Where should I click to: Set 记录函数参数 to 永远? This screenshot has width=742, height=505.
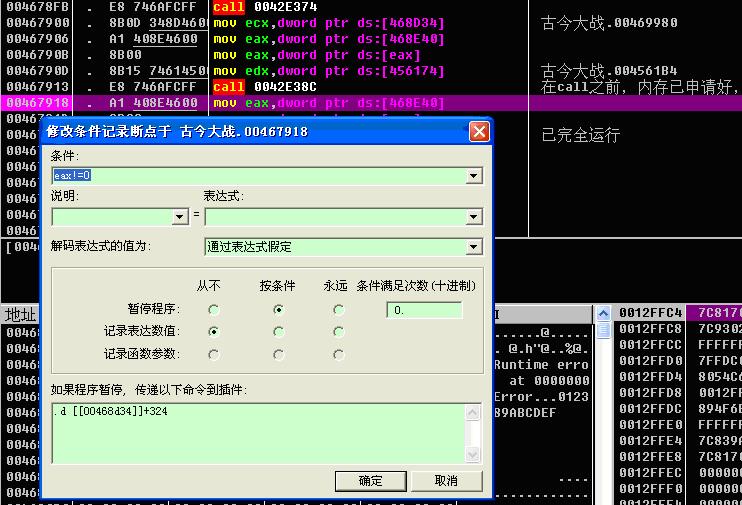(x=339, y=354)
